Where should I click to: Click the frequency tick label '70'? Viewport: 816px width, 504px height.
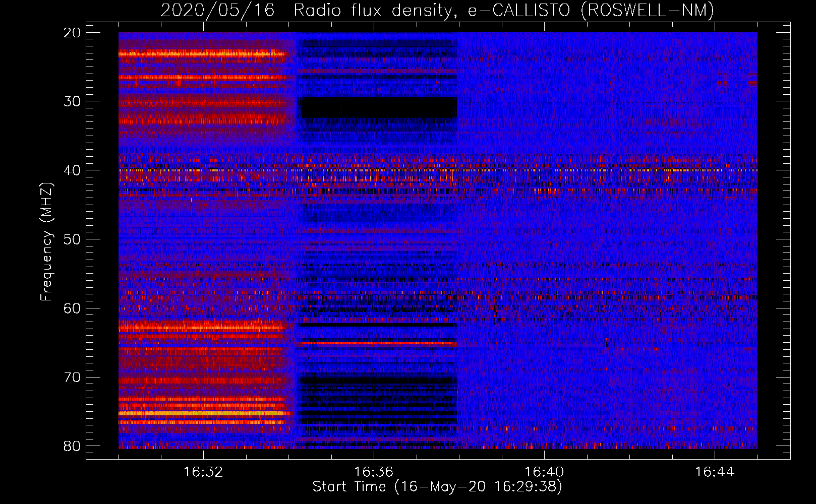73,377
